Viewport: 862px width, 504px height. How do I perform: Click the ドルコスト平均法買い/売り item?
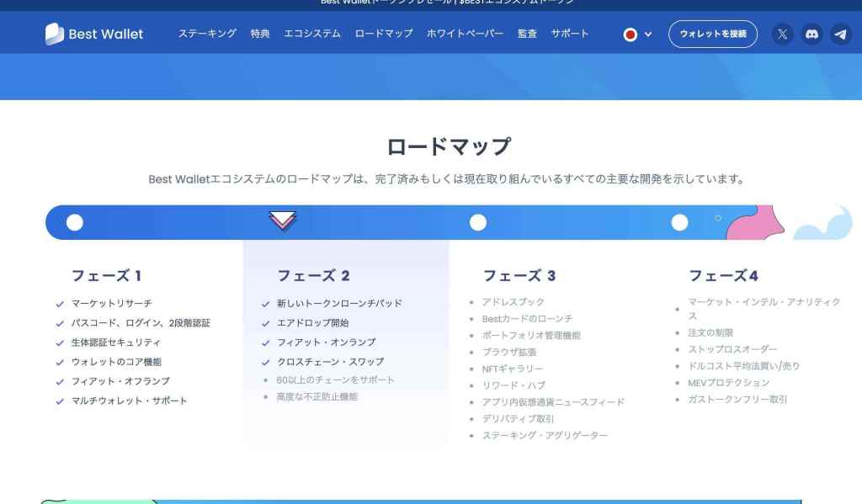(x=744, y=366)
